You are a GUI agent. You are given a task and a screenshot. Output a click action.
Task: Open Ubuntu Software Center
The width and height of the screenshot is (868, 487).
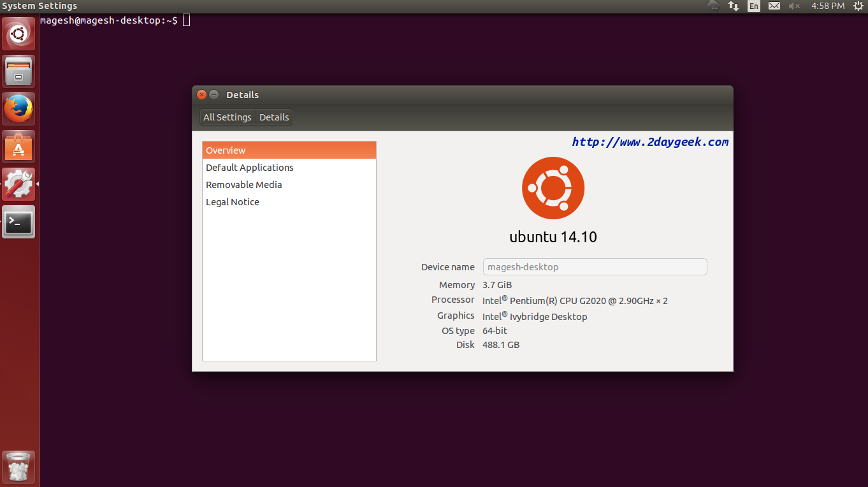(19, 147)
